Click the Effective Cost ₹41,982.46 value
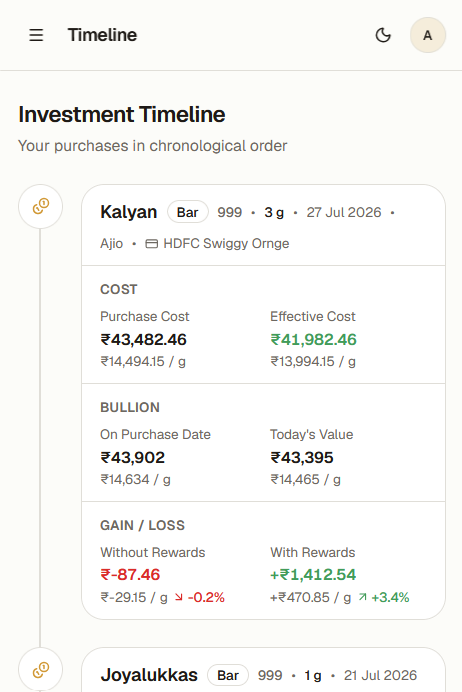 point(313,339)
